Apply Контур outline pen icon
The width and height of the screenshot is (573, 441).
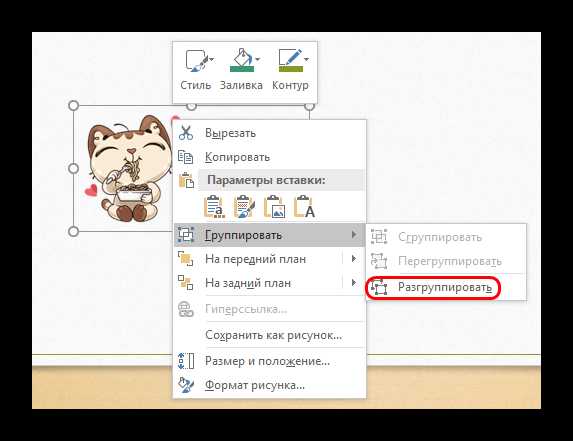290,60
